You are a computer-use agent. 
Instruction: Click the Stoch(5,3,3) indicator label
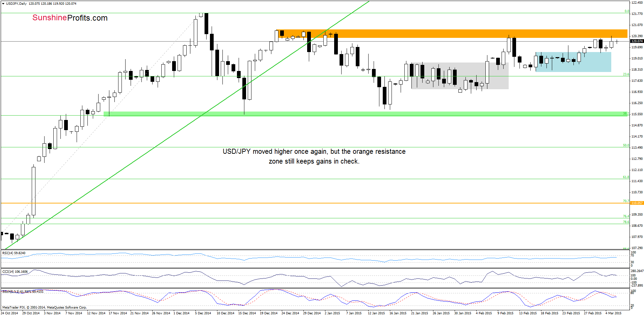(x=23, y=291)
